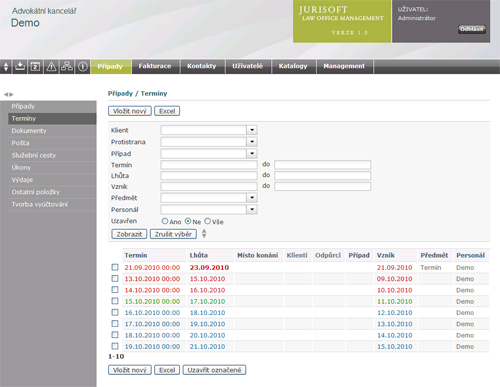The height and width of the screenshot is (387, 500).
Task: Expand the Personál dropdown
Action: [x=252, y=209]
